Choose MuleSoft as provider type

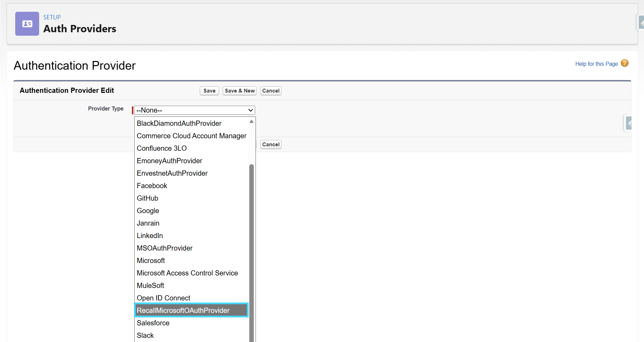tap(191, 286)
